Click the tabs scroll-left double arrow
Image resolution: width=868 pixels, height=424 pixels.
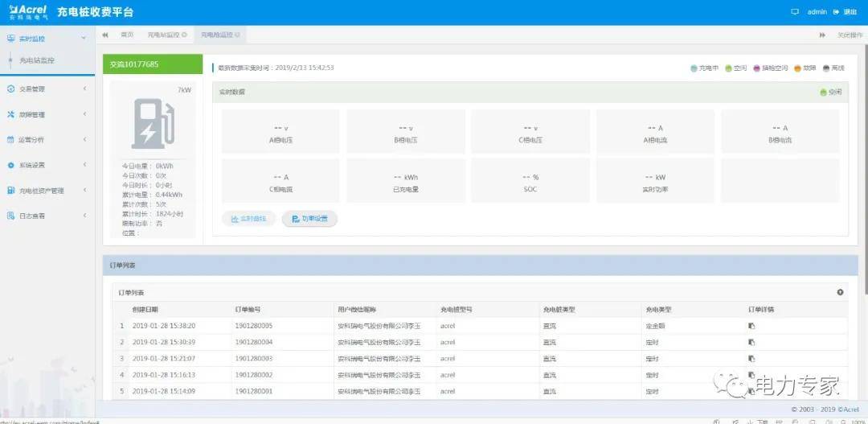(105, 35)
